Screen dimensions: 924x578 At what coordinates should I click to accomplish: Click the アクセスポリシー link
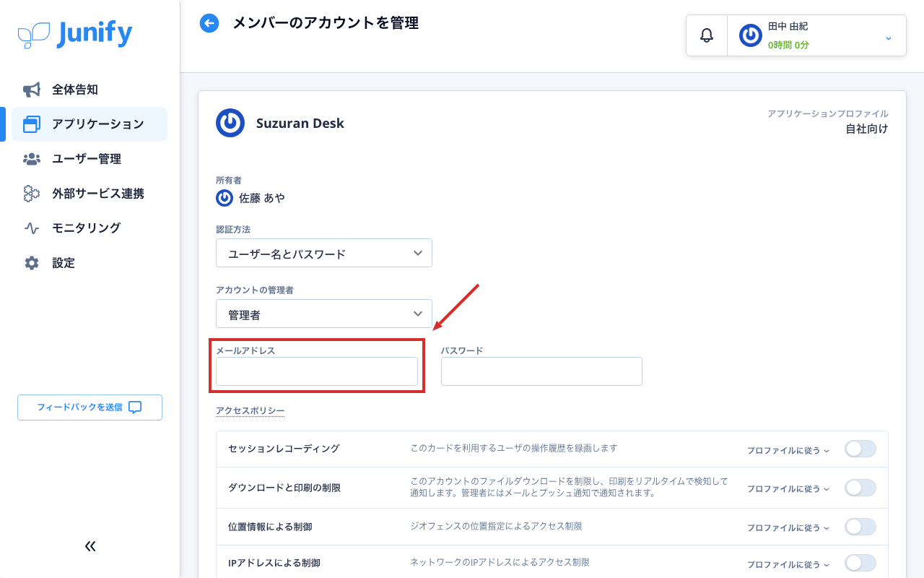(x=250, y=411)
